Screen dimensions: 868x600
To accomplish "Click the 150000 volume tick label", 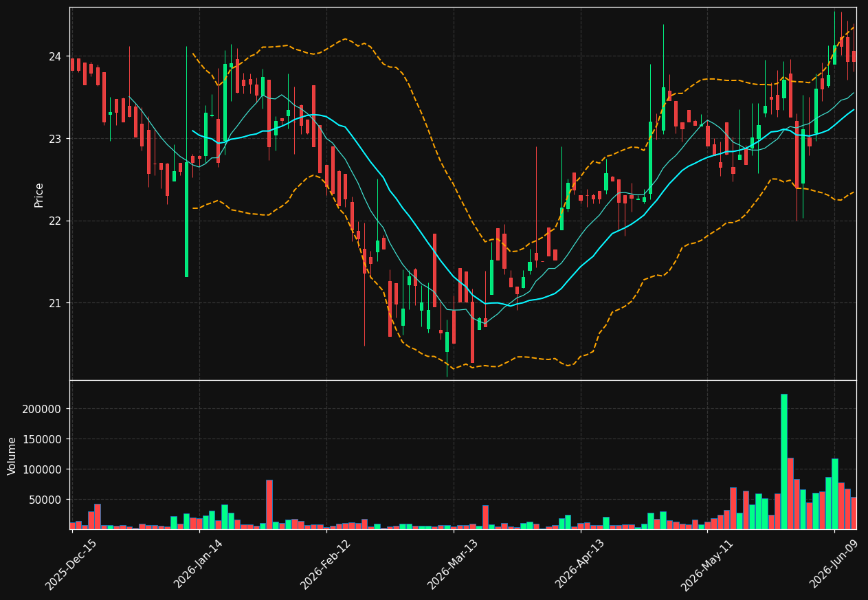I will pos(43,440).
